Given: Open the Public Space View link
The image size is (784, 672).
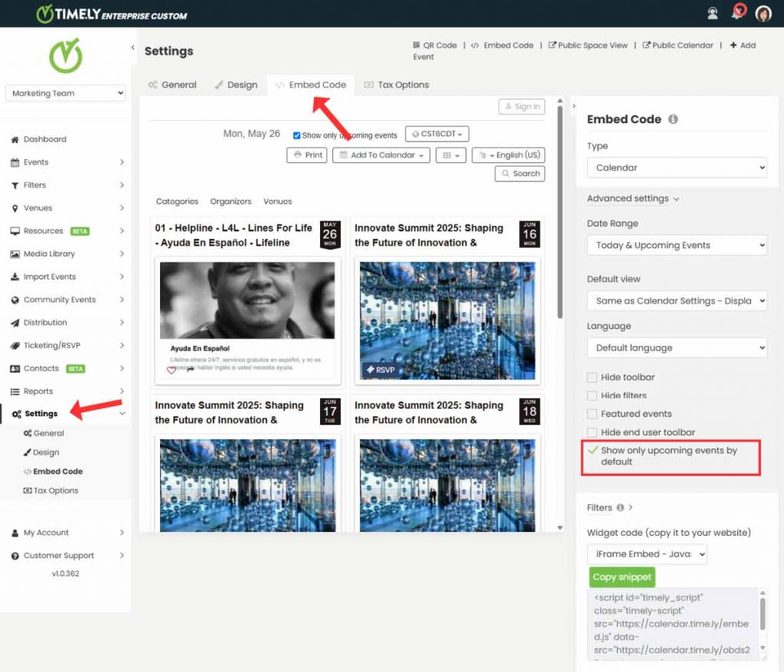Looking at the screenshot, I should coord(588,45).
